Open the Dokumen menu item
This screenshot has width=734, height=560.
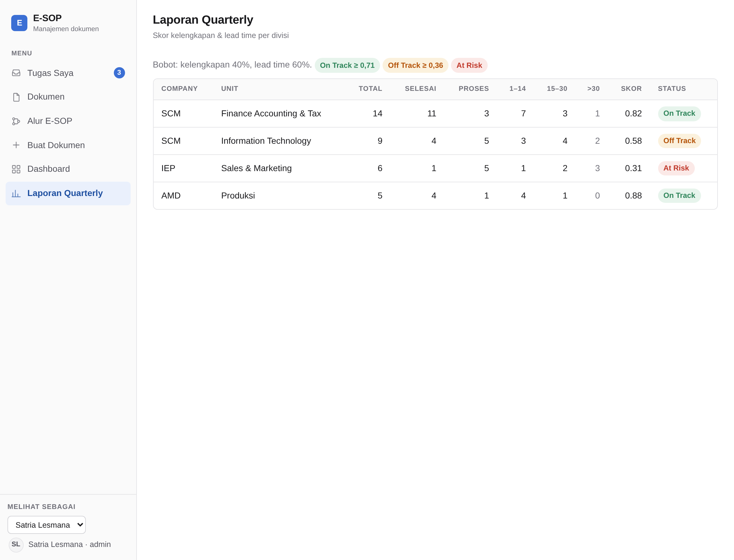[68, 97]
